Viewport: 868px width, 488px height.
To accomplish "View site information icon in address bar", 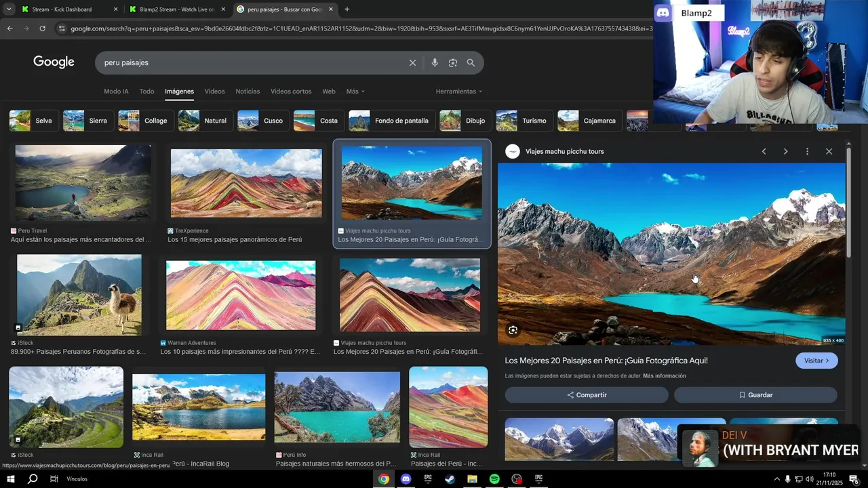I will pyautogui.click(x=62, y=28).
